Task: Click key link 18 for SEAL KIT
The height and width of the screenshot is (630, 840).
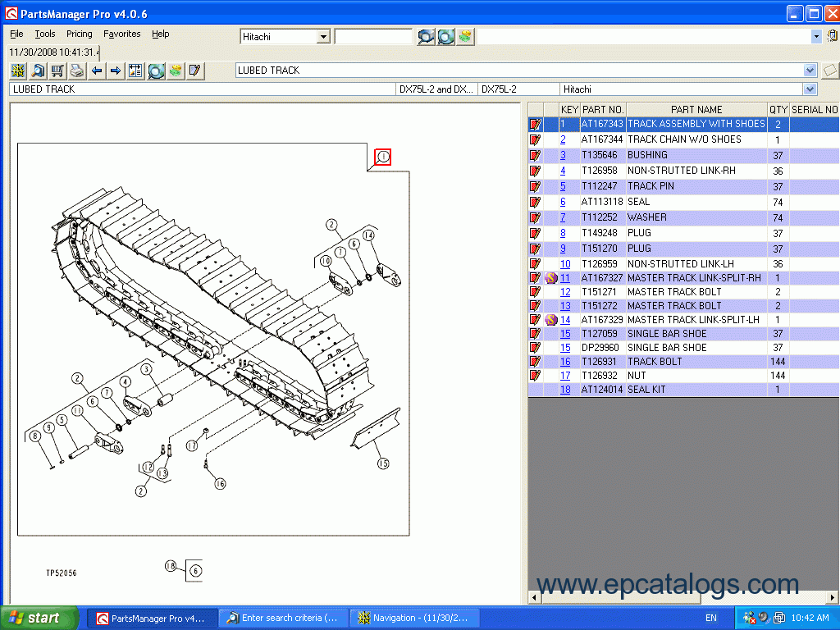Action: tap(565, 390)
